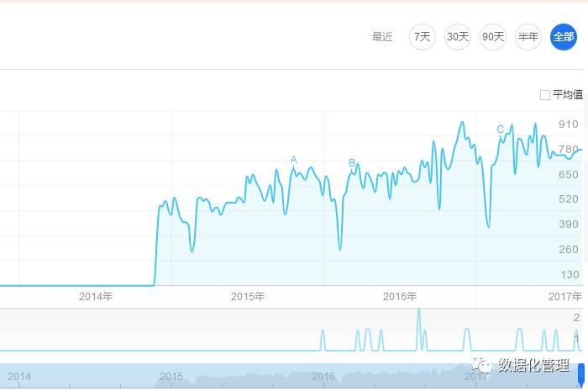The image size is (588, 391).
Task: Click the 2017年 axis label
Action: click(x=565, y=297)
